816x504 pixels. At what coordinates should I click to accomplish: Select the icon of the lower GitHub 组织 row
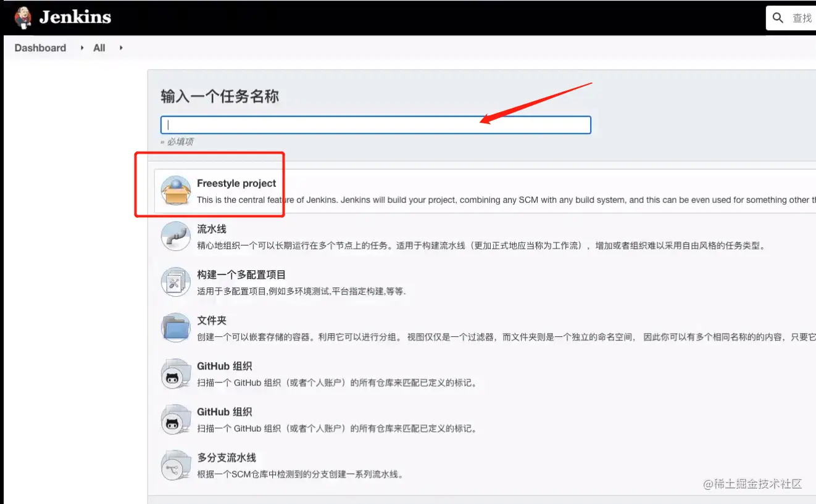(x=175, y=419)
